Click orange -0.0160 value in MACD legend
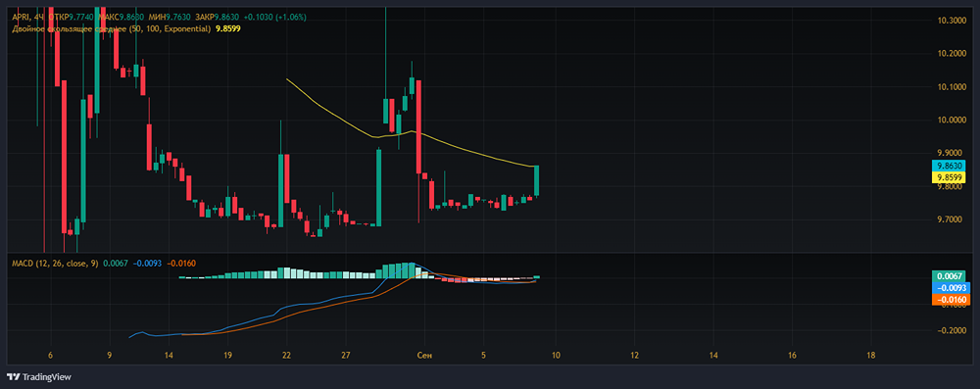980x389 pixels. [180, 264]
